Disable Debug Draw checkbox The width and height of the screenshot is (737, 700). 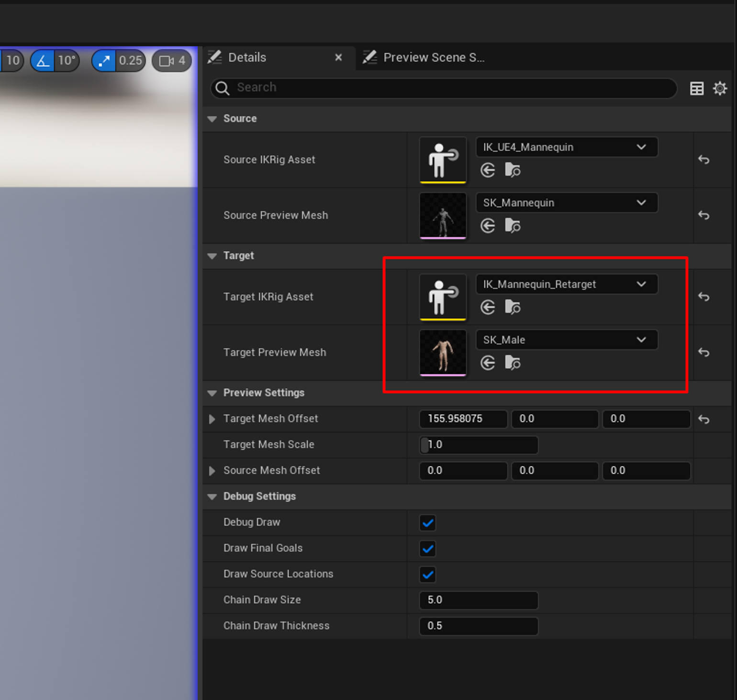pyautogui.click(x=428, y=523)
